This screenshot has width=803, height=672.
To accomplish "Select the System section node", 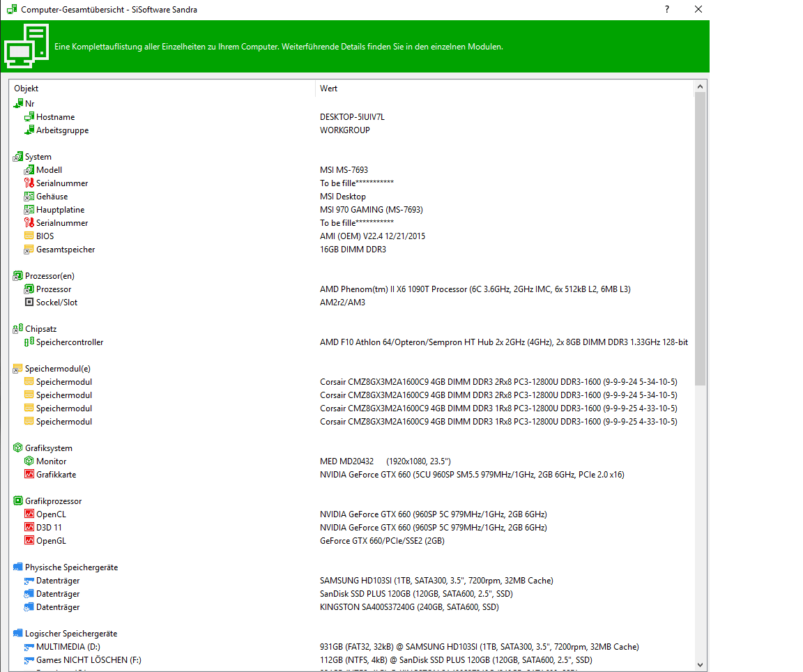I will pyautogui.click(x=38, y=157).
